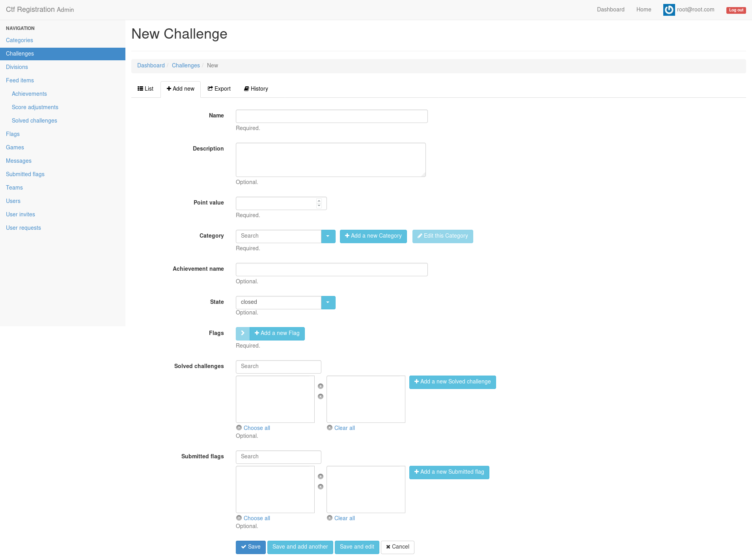The width and height of the screenshot is (752, 560).
Task: Click Edit this Category button
Action: [x=442, y=236]
